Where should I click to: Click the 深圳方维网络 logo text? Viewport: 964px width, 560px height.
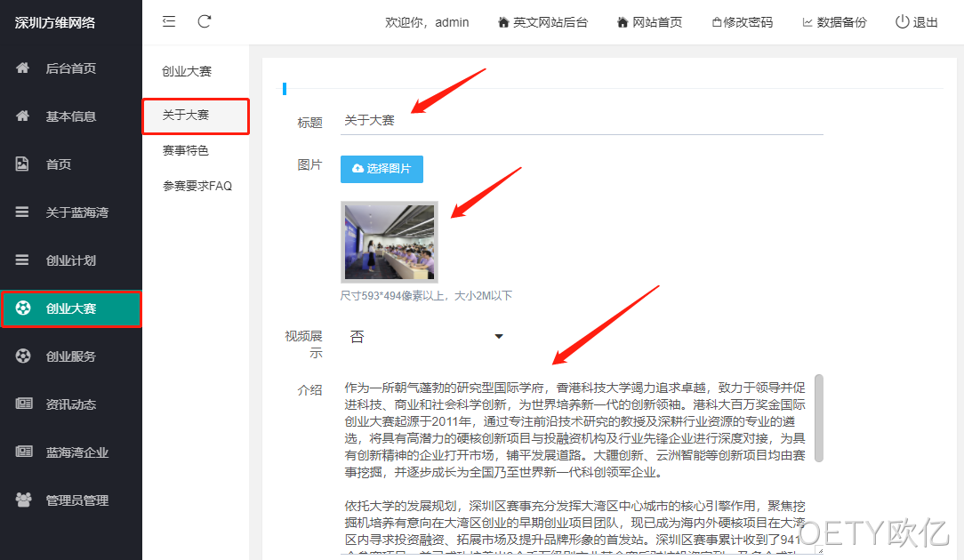click(55, 23)
